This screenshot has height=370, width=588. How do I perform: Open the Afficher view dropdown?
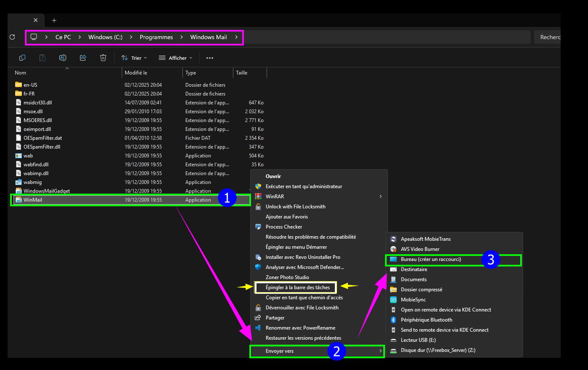[x=175, y=58]
